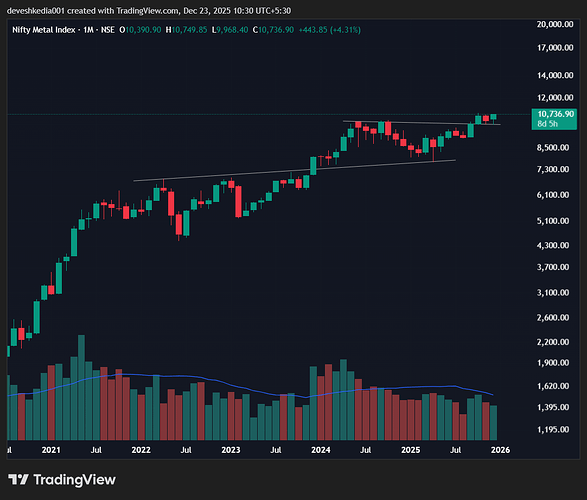Screen dimensions: 587x500
Task: Click the 2021 label on time axis
Action: pyautogui.click(x=51, y=450)
